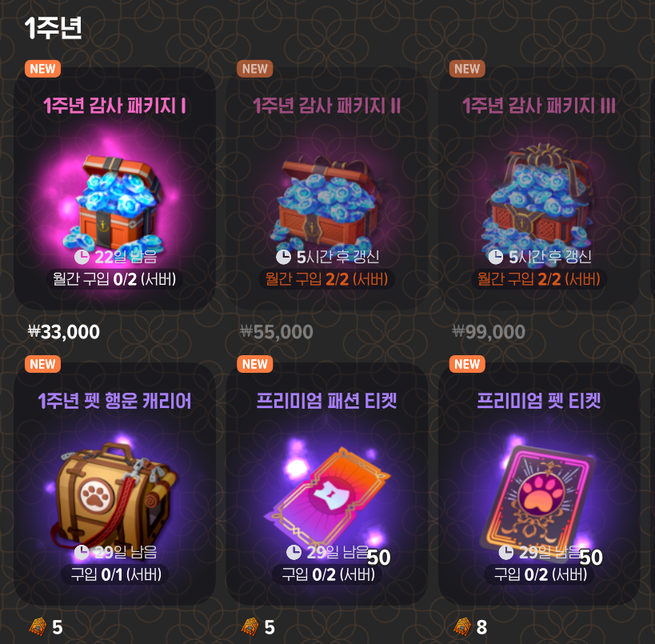Screen dimensions: 655x644
Task: Click the ₩55,000 price label
Action: (277, 332)
